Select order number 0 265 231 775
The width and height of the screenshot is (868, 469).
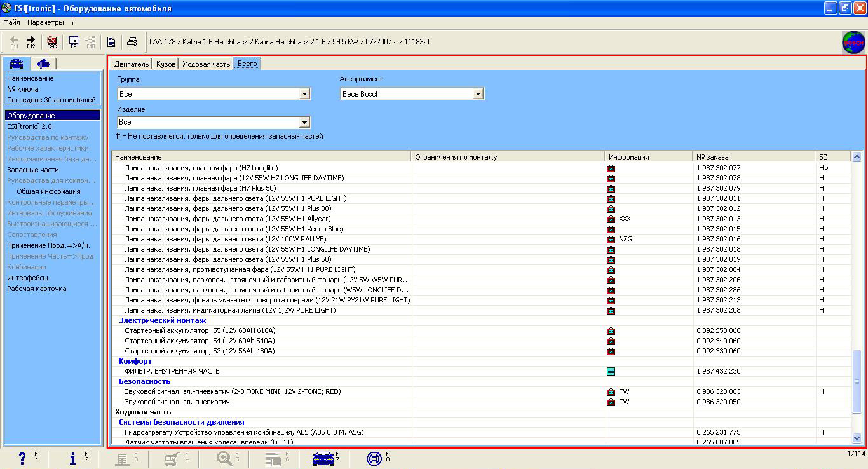coord(719,433)
